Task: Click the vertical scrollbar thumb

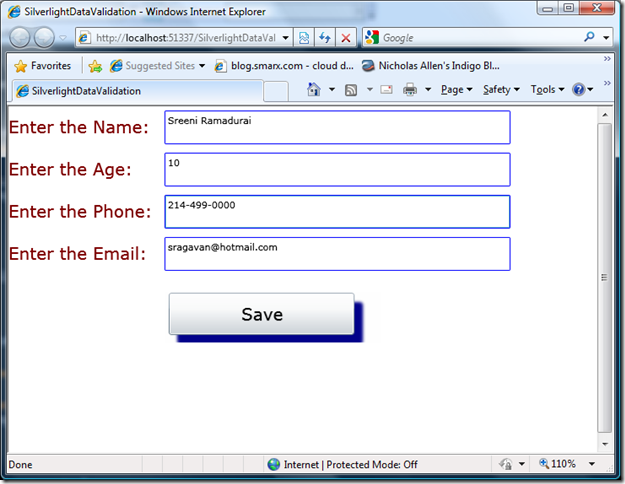Action: 605,278
